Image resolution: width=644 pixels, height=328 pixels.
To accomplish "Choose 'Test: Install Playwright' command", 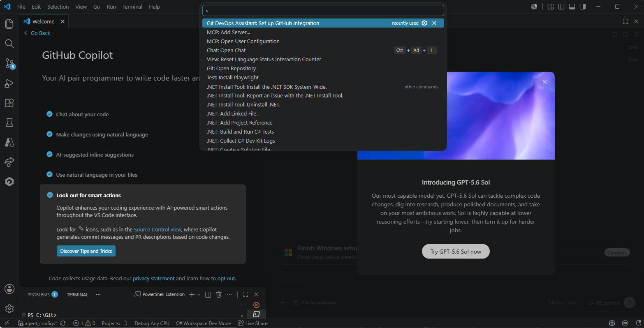I will pyautogui.click(x=323, y=77).
